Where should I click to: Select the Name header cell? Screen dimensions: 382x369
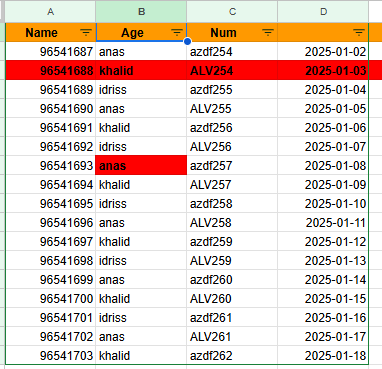(x=50, y=32)
